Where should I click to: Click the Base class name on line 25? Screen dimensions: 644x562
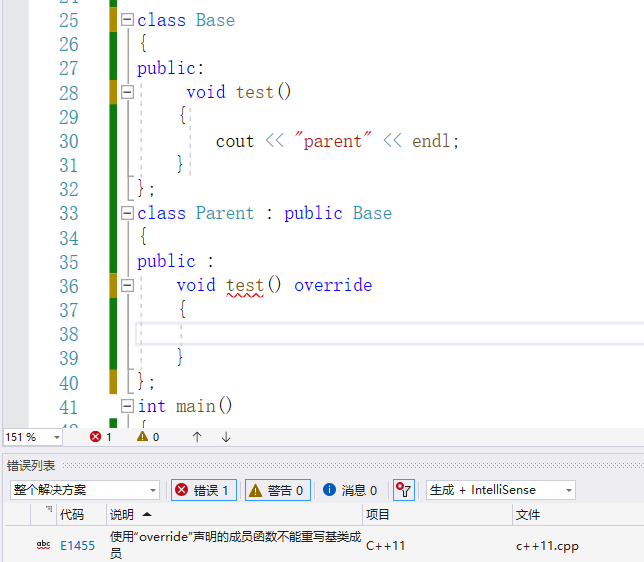click(215, 20)
